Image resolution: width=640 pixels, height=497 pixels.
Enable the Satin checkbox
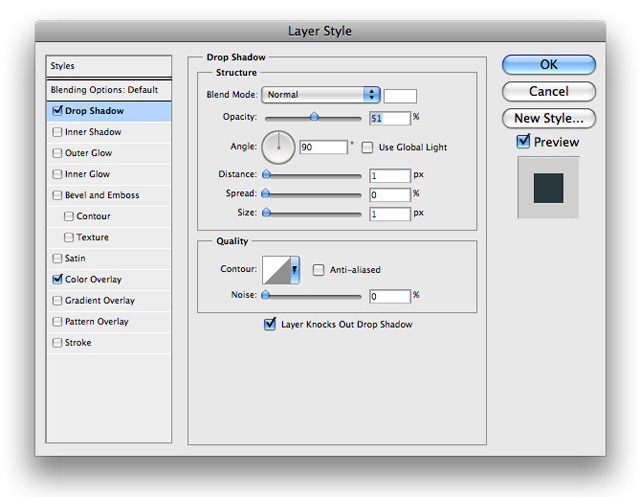(x=57, y=258)
